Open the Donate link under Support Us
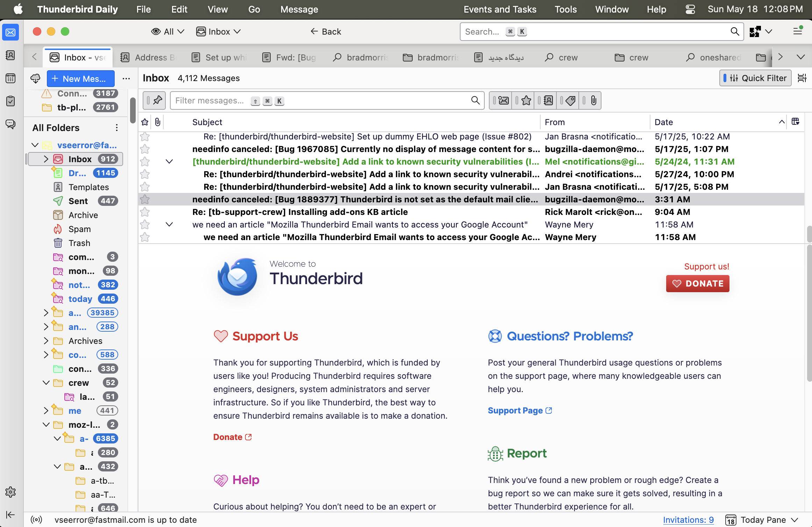 (232, 437)
